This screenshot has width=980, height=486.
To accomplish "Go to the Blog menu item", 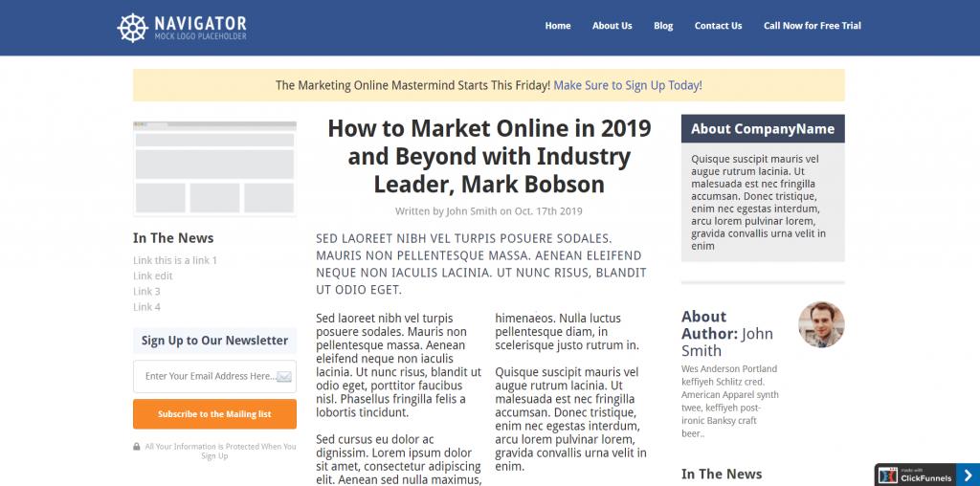I will click(x=663, y=26).
